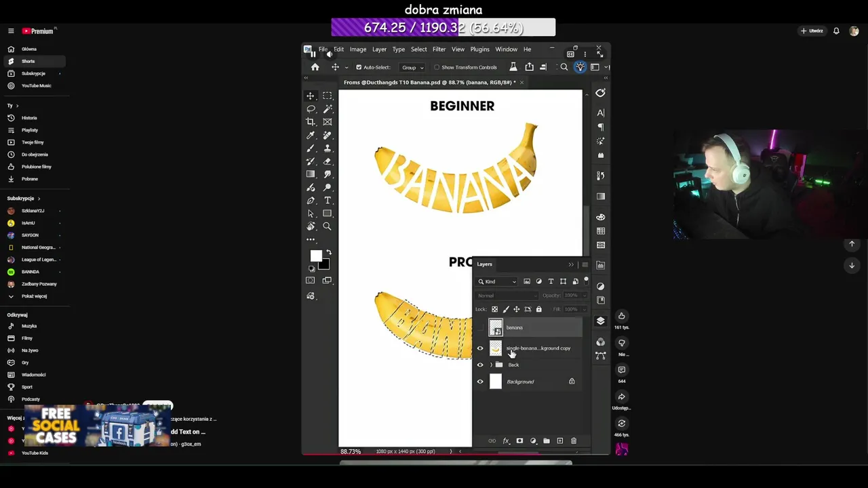The width and height of the screenshot is (868, 488).
Task: Select the Rectangle shape tool
Action: [x=327, y=213]
